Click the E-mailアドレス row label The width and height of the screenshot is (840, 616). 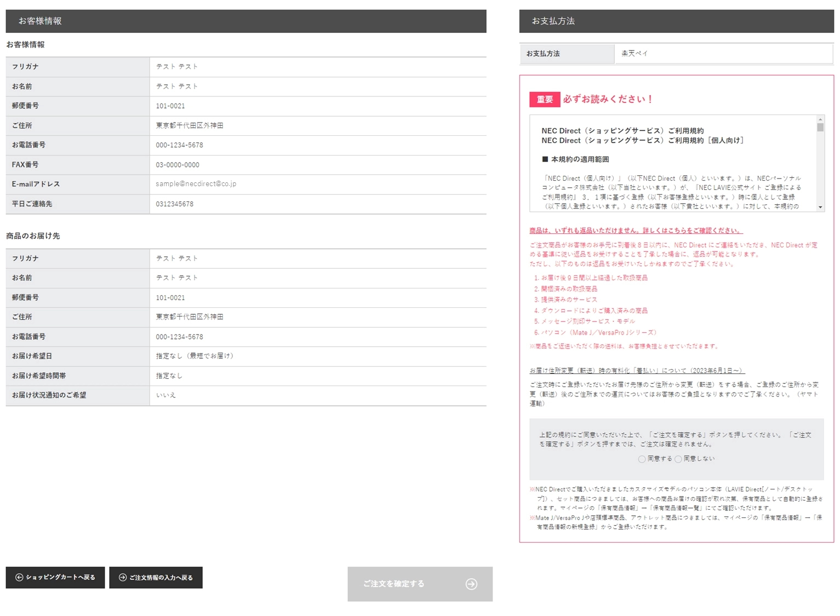coord(36,184)
